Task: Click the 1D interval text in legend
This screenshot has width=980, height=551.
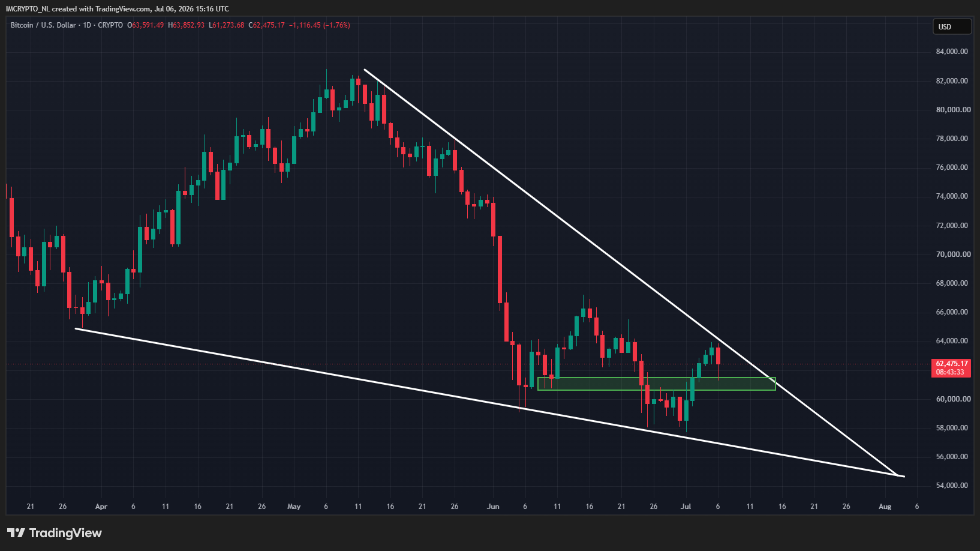Action: (x=87, y=25)
